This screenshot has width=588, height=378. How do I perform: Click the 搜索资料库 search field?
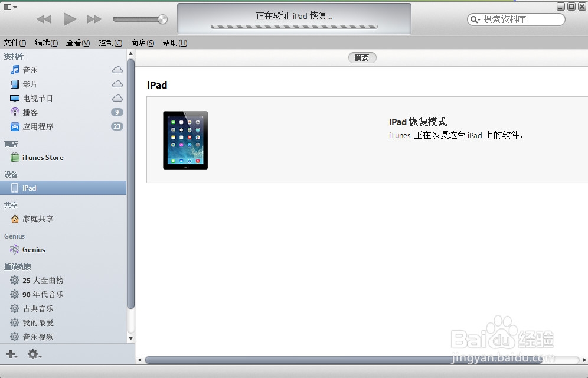(x=516, y=19)
